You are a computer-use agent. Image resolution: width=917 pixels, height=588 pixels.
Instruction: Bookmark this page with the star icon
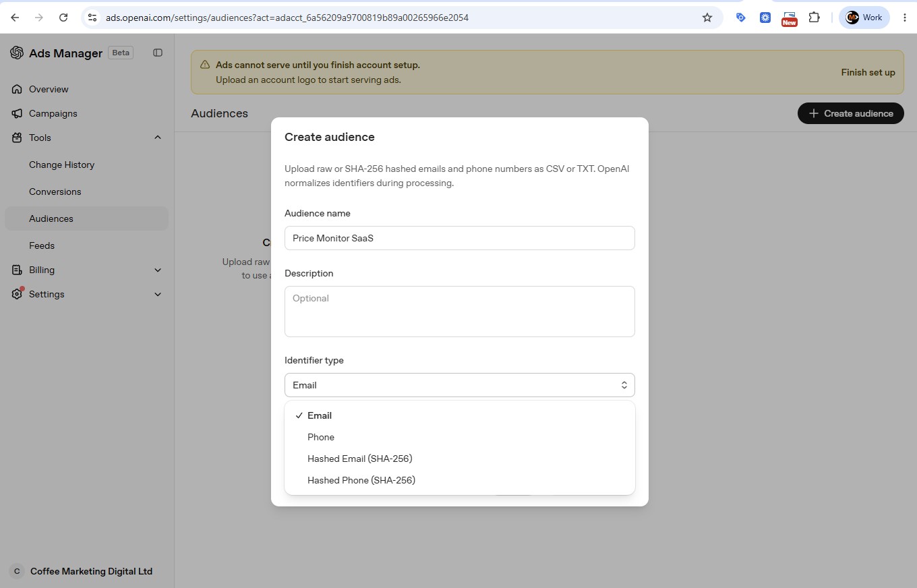[707, 18]
